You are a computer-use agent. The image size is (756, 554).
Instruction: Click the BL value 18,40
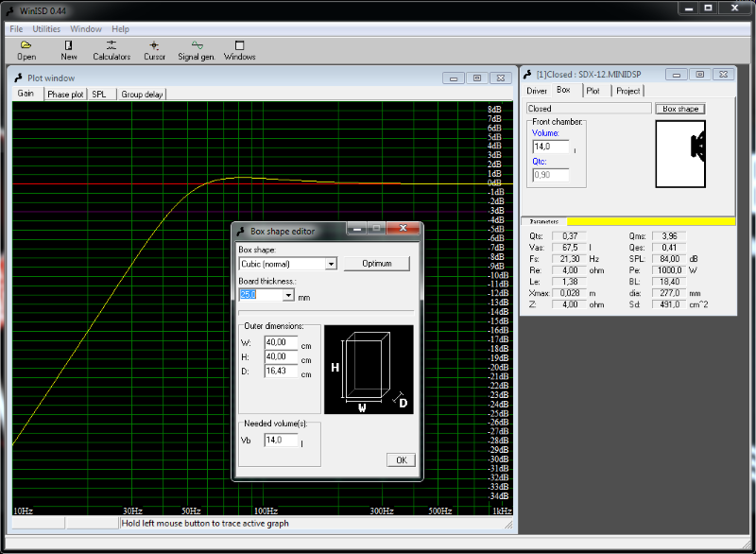[669, 282]
